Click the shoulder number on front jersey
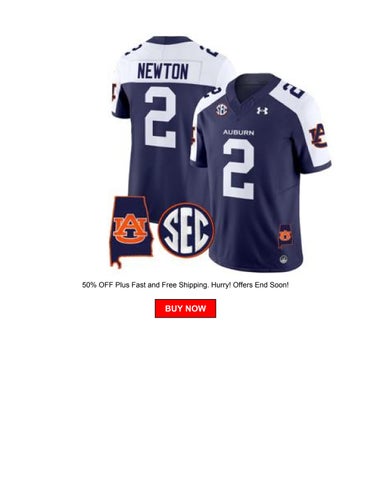371x480 pixels. (x=295, y=90)
